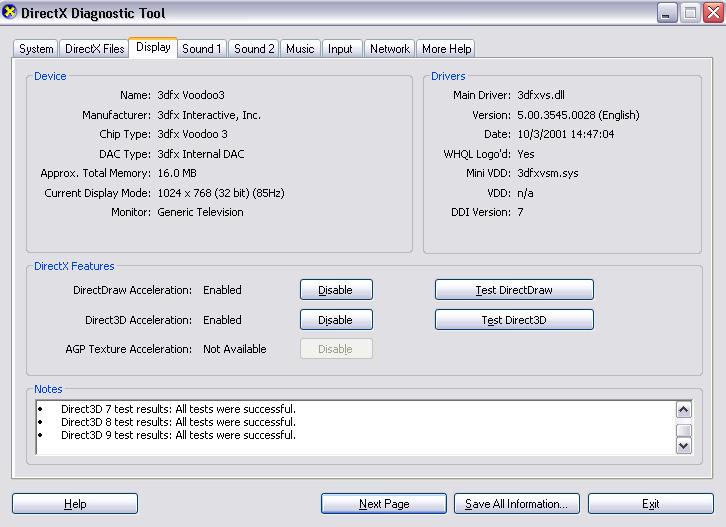Select the note 'Direct3D 8 test results'
This screenshot has height=527, width=726.
pos(178,422)
